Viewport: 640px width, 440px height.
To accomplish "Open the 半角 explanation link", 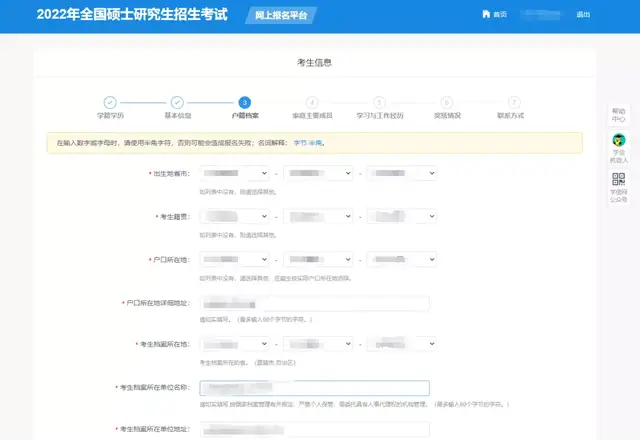I will (315, 143).
